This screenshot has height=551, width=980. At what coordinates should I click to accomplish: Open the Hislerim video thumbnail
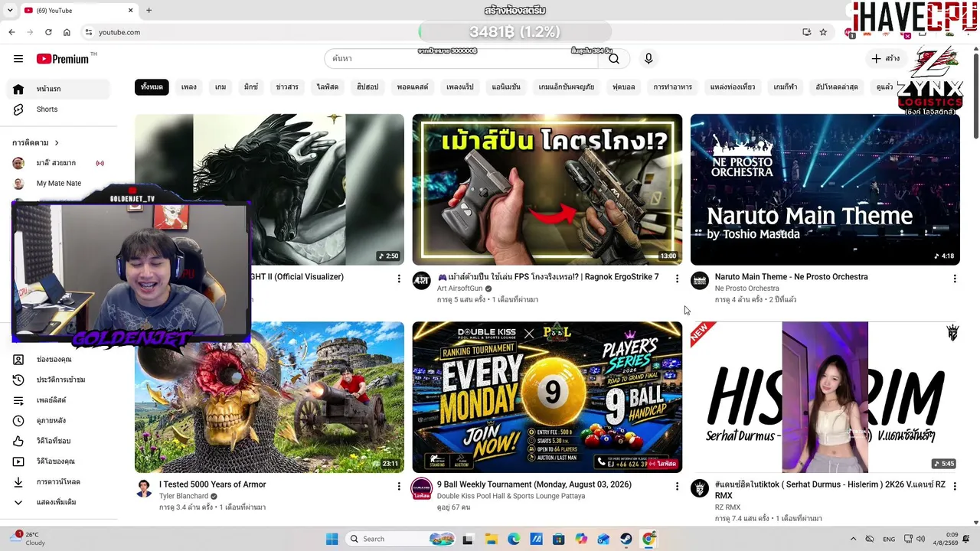[x=825, y=397]
